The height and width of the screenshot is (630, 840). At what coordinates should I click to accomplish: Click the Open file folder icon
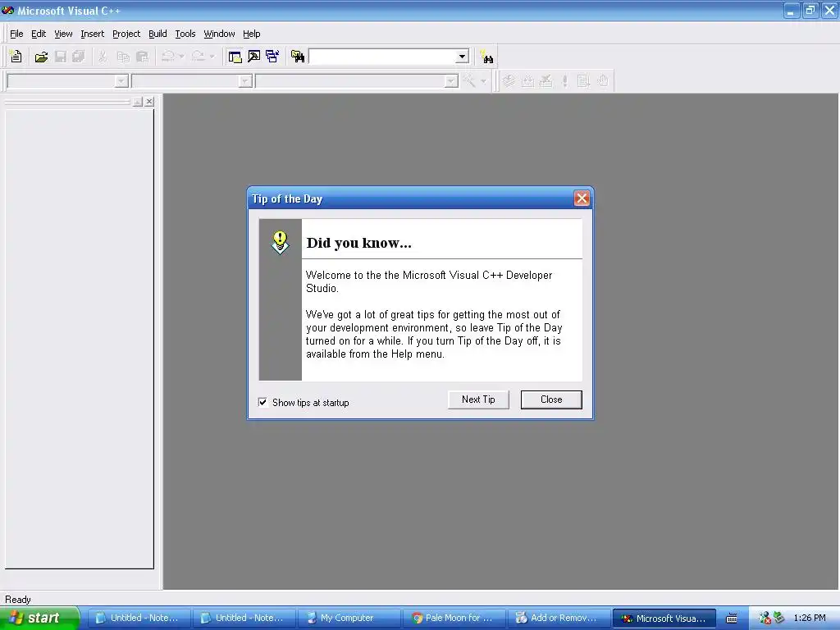coord(41,57)
